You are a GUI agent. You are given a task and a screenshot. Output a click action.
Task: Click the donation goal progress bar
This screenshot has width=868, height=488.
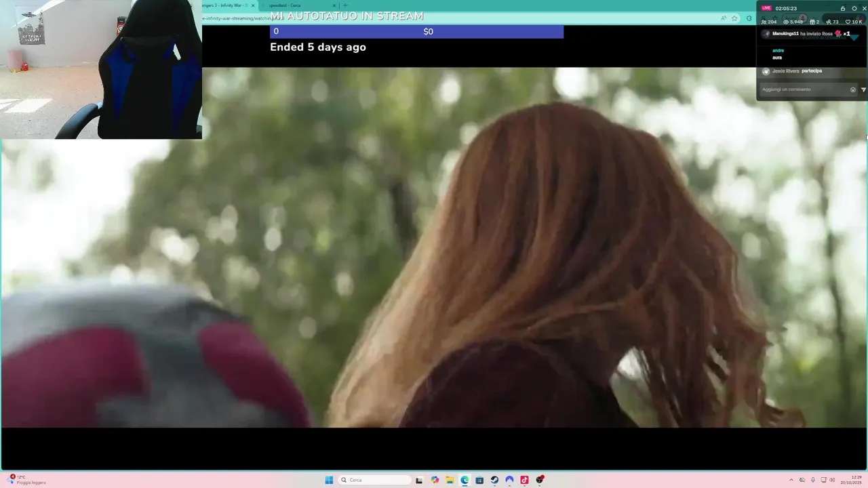click(x=416, y=31)
